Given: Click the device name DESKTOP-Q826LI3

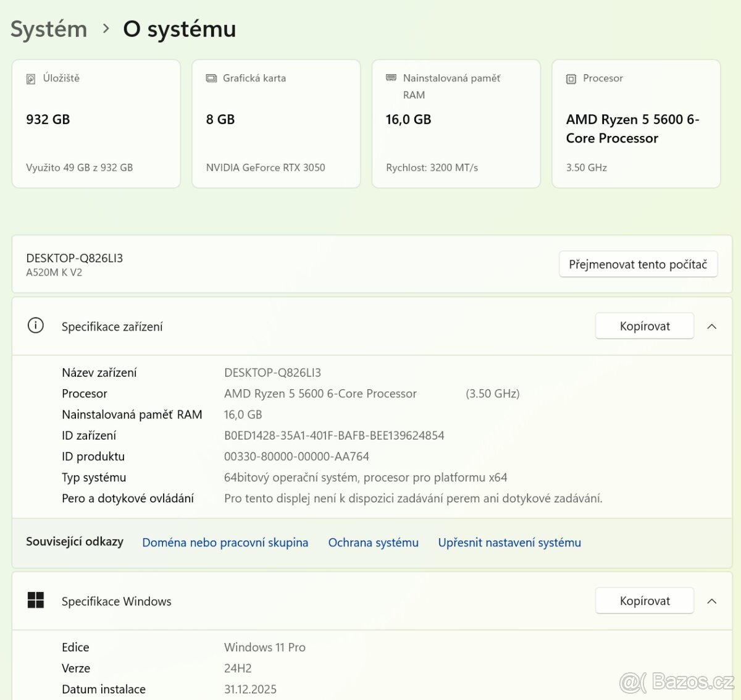Looking at the screenshot, I should pos(73,258).
